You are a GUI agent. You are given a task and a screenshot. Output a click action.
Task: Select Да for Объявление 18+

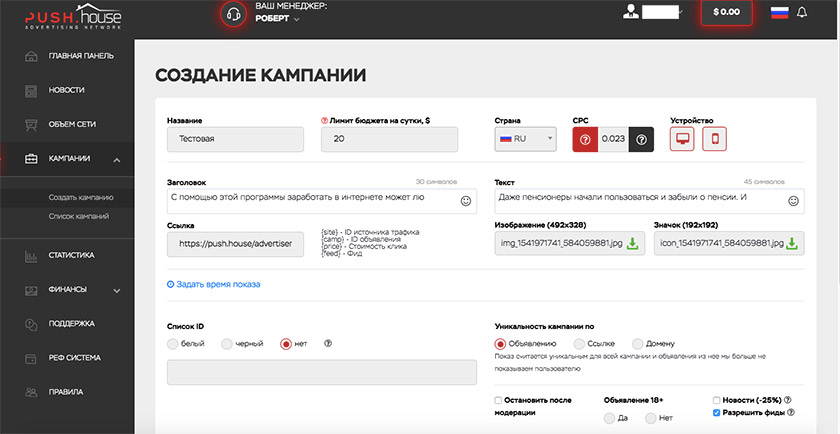(x=609, y=418)
